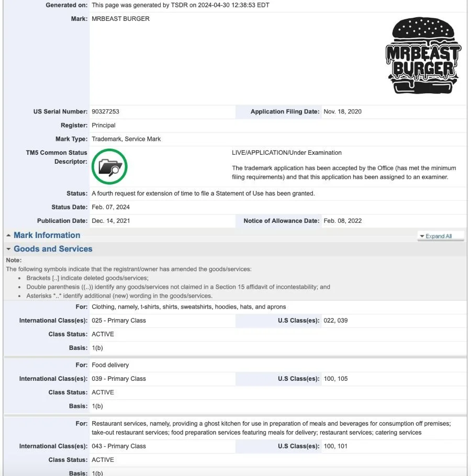The image size is (471, 476).
Task: Select the serial number 90327253
Action: [105, 111]
